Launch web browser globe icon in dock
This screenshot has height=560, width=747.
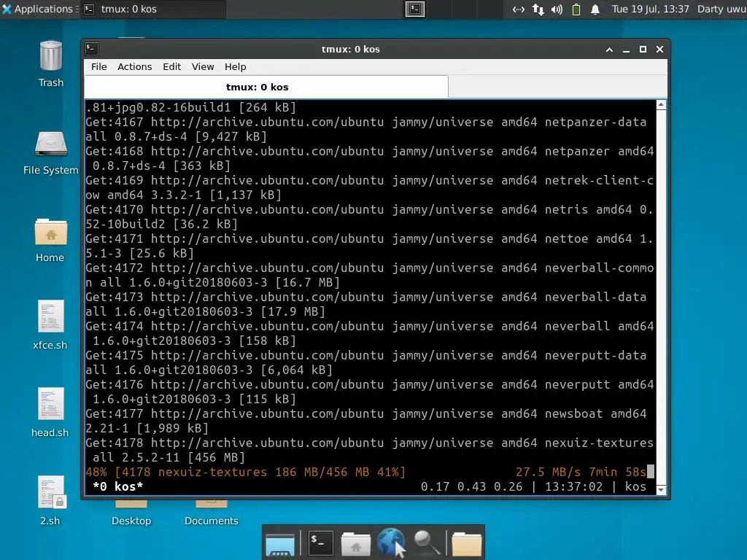pyautogui.click(x=391, y=542)
